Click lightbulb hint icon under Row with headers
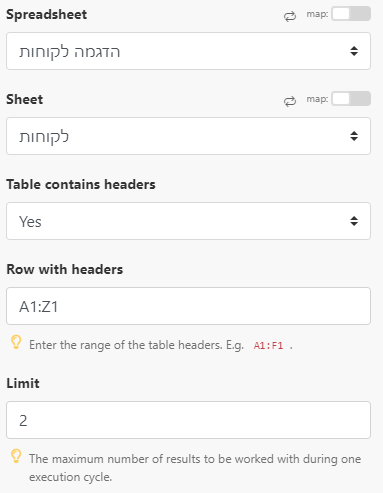The image size is (383, 493). [16, 342]
